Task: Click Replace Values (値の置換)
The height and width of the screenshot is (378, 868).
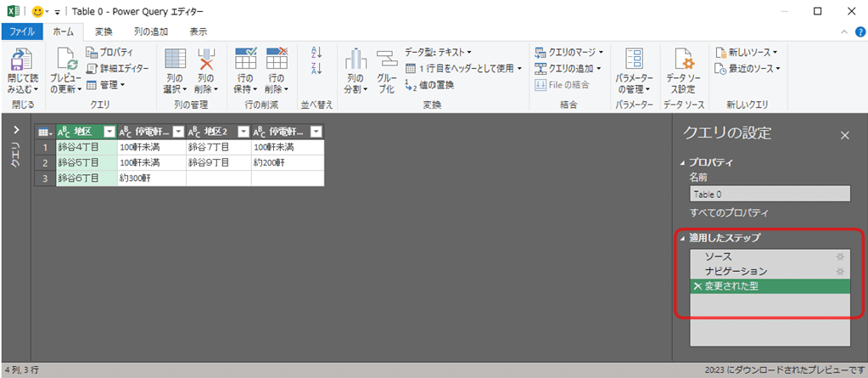Action: click(x=429, y=84)
